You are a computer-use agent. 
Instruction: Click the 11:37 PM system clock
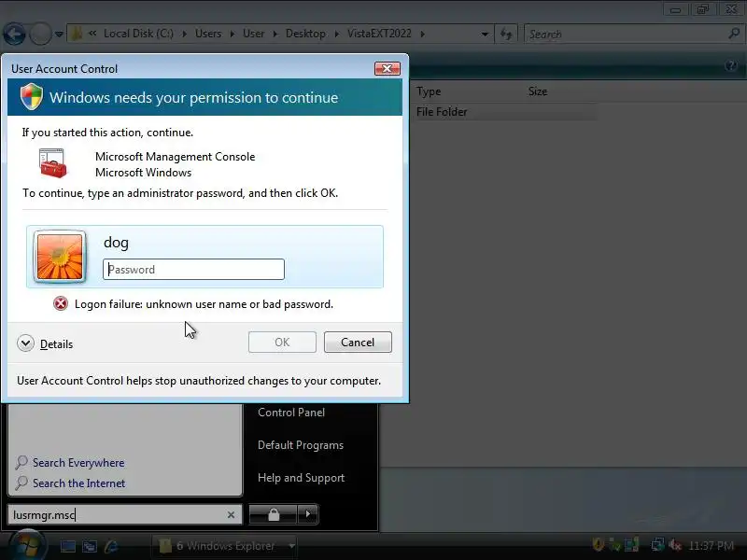click(712, 545)
